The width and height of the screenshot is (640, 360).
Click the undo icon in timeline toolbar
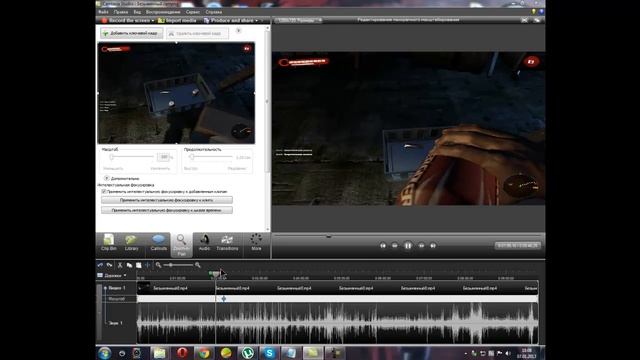pyautogui.click(x=100, y=265)
